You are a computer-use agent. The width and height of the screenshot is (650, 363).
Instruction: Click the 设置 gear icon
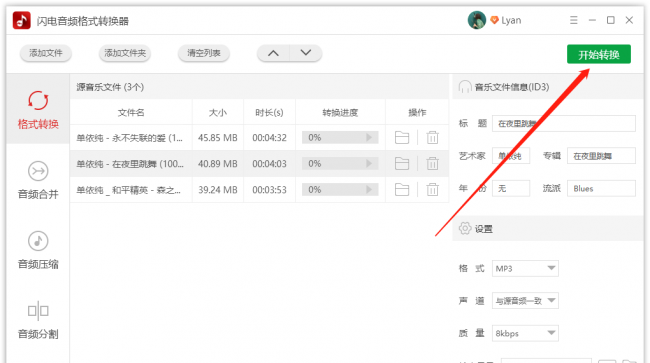(x=465, y=228)
